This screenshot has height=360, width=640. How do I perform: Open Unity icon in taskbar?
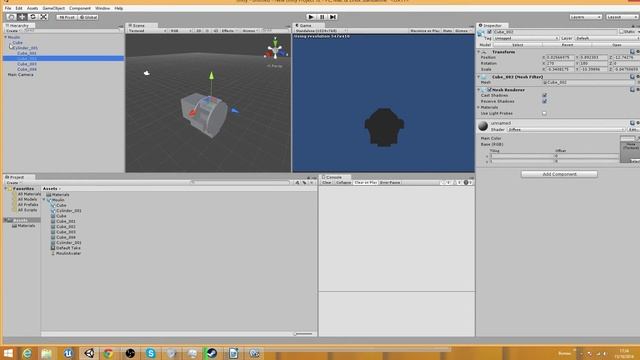(89, 353)
